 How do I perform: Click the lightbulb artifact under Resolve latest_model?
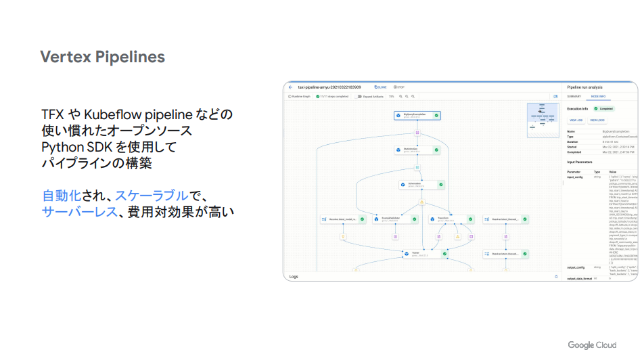pyautogui.click(x=343, y=237)
